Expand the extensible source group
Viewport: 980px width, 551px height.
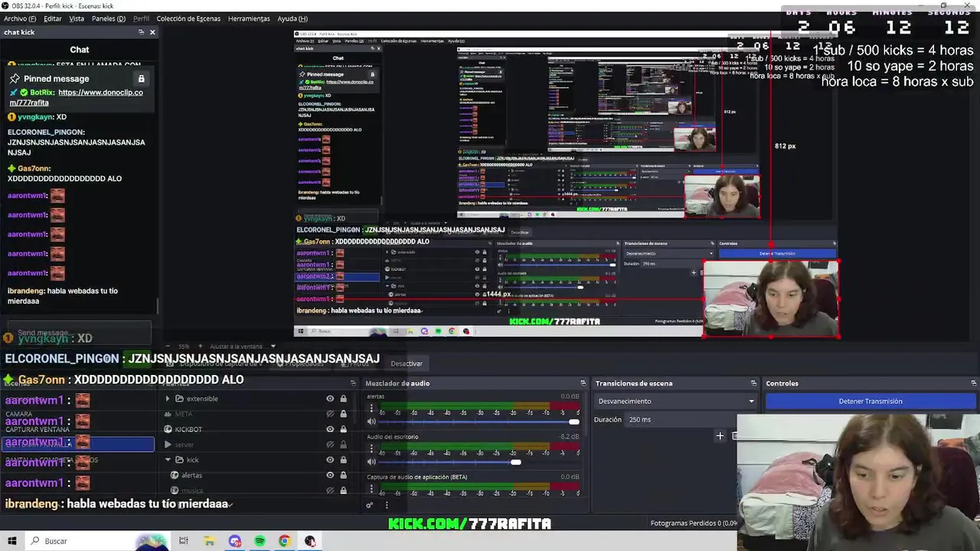point(168,399)
